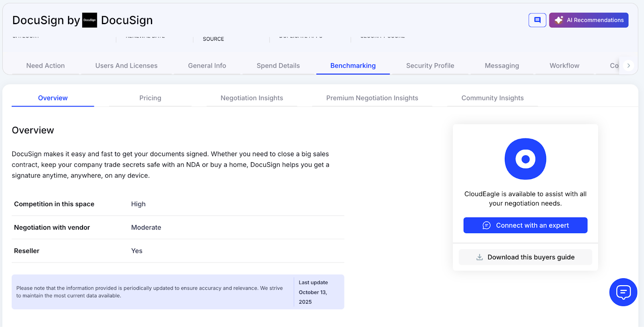644x327 pixels.
Task: Click the DocuSign logo in the header
Action: tap(89, 20)
